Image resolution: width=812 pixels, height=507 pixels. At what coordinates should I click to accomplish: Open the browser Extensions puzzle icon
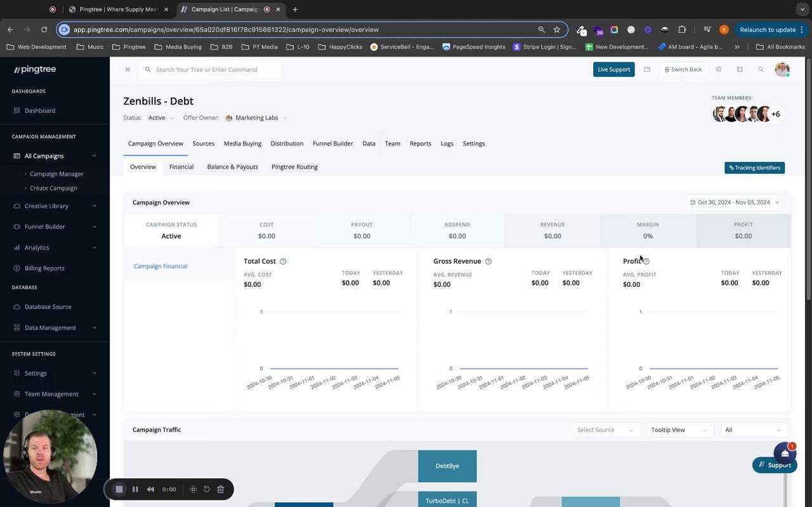pyautogui.click(x=682, y=29)
